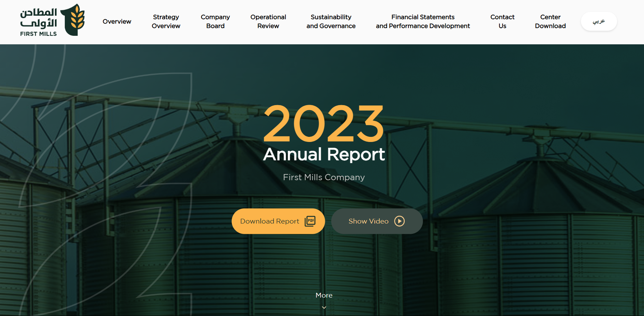The width and height of the screenshot is (644, 316).
Task: Click the down chevron under More
Action: coord(324,307)
